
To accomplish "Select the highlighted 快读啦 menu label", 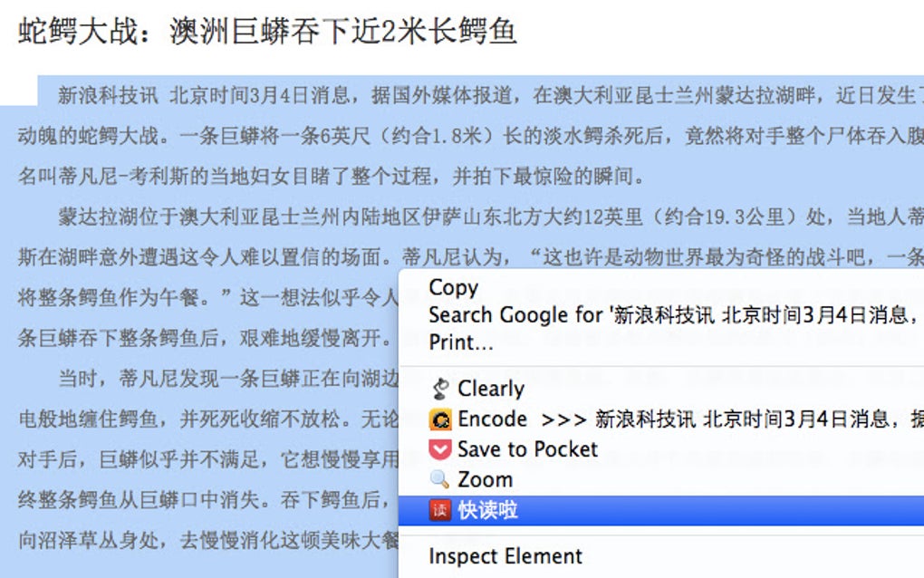I will [x=487, y=510].
